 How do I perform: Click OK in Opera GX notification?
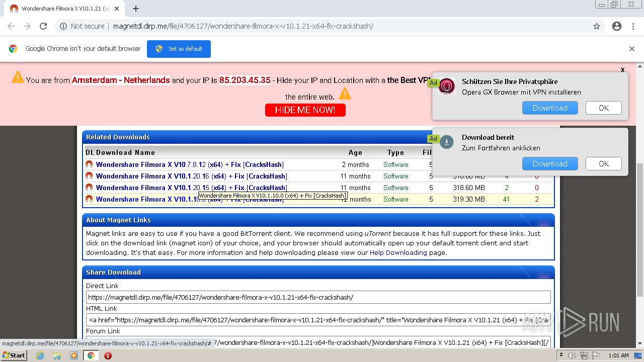point(604,108)
